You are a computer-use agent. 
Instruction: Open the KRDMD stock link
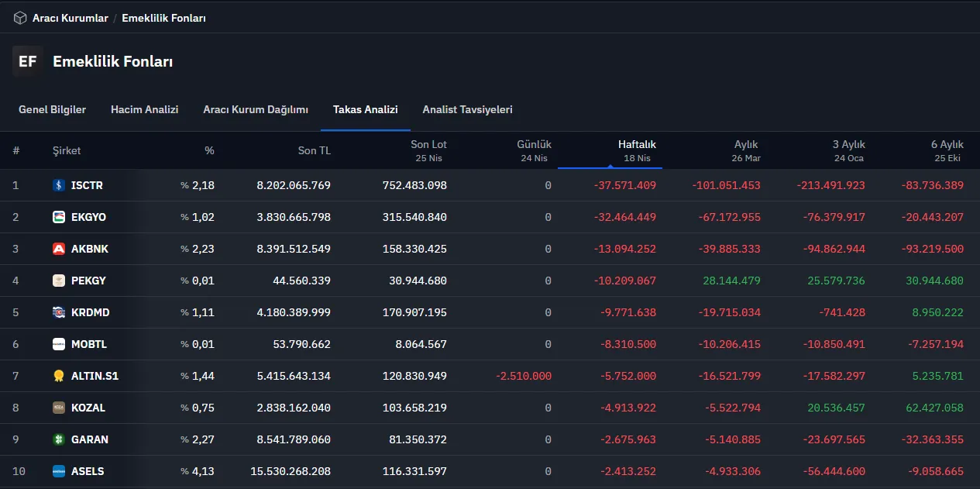(x=91, y=312)
